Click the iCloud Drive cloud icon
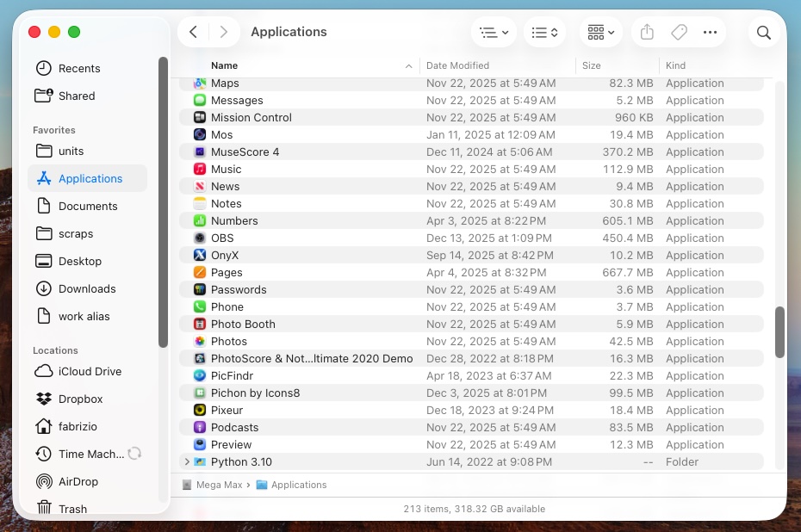801x532 pixels. tap(43, 371)
